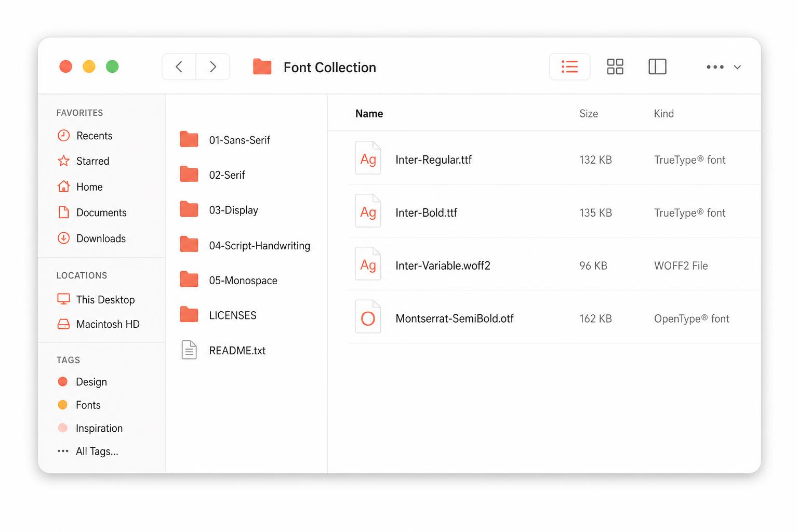Select the Inter-Bold.ttf file name

tap(427, 212)
